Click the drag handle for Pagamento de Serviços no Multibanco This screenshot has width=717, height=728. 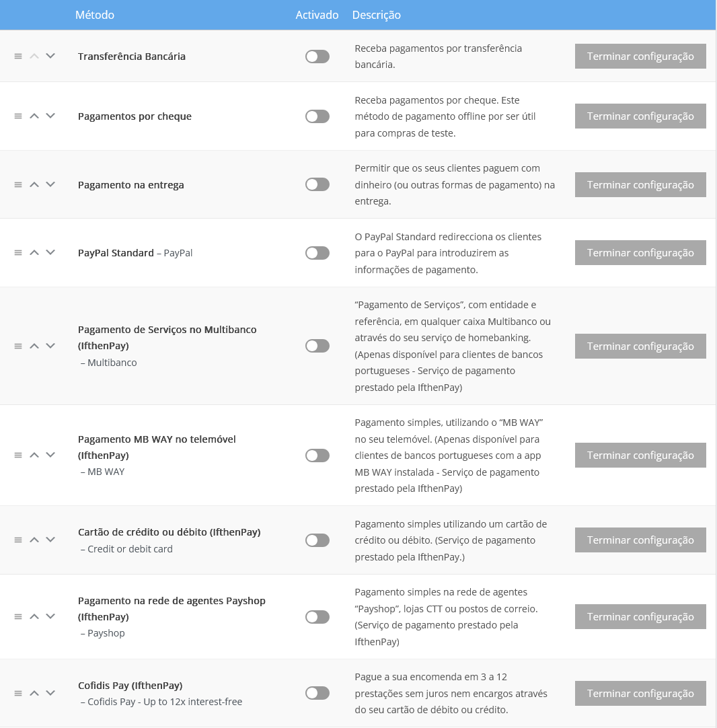[17, 346]
